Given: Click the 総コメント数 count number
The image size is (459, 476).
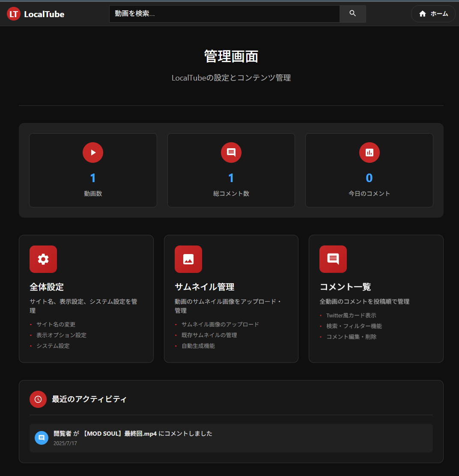Looking at the screenshot, I should click(231, 178).
